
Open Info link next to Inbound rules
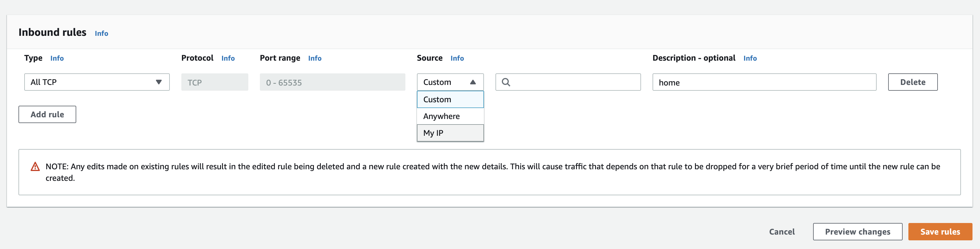(101, 34)
